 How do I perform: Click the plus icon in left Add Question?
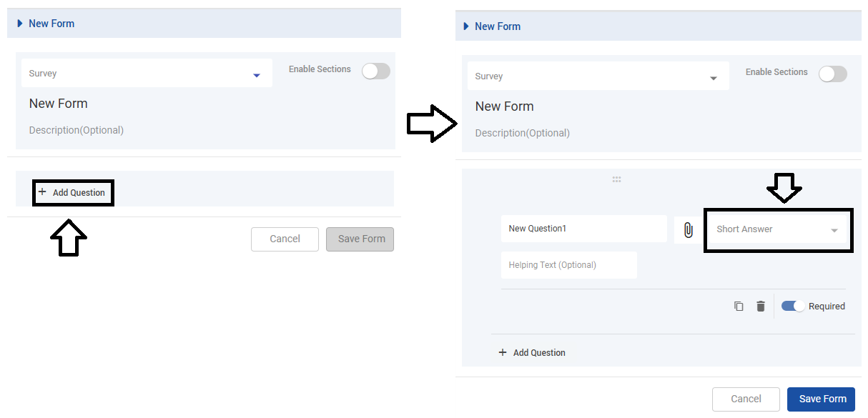coord(42,192)
